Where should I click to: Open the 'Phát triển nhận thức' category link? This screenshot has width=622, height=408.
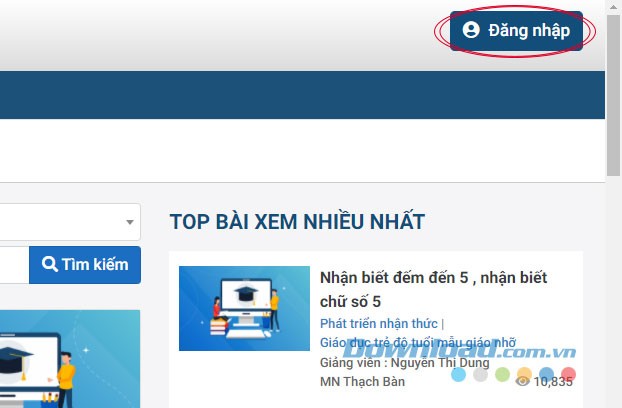tap(379, 324)
